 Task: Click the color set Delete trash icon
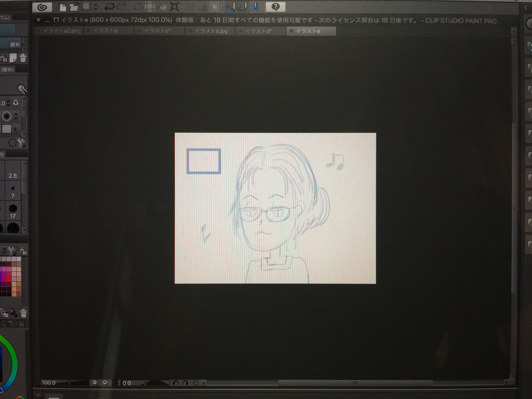pyautogui.click(x=23, y=313)
